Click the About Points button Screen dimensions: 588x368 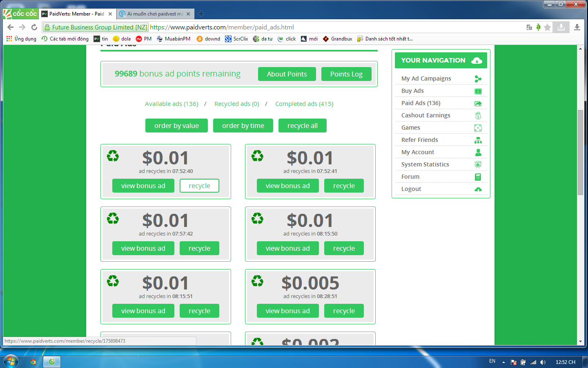coord(287,74)
